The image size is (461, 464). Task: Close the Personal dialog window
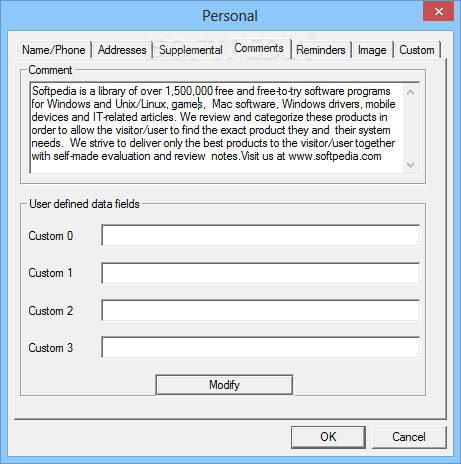pos(439,11)
